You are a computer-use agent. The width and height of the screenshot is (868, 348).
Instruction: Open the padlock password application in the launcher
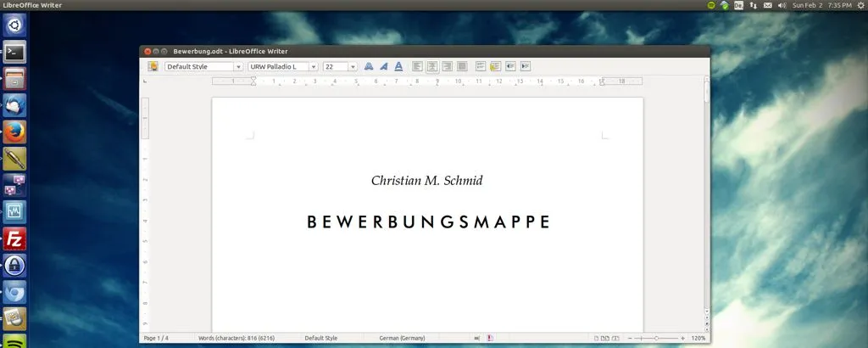pyautogui.click(x=14, y=266)
